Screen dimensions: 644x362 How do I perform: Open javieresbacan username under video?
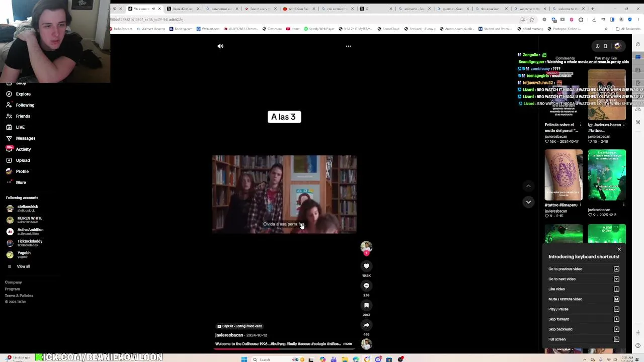click(229, 335)
